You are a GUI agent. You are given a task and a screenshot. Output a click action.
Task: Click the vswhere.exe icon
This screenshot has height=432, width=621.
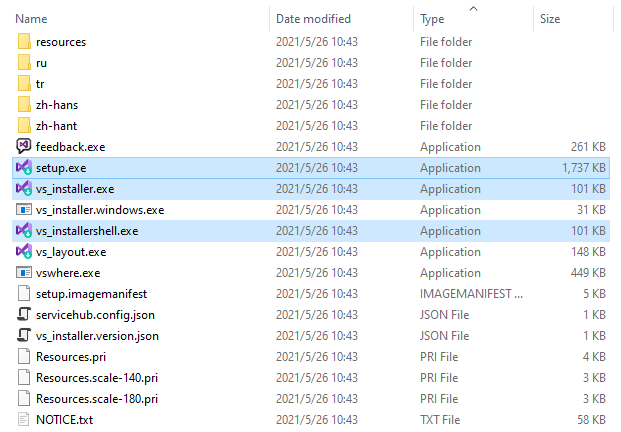pos(24,272)
